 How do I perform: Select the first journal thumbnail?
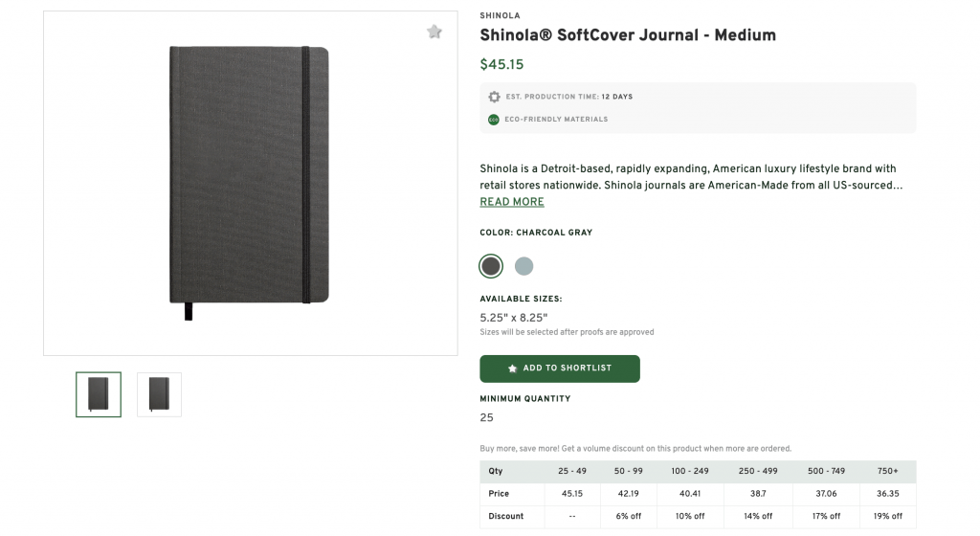tap(99, 394)
